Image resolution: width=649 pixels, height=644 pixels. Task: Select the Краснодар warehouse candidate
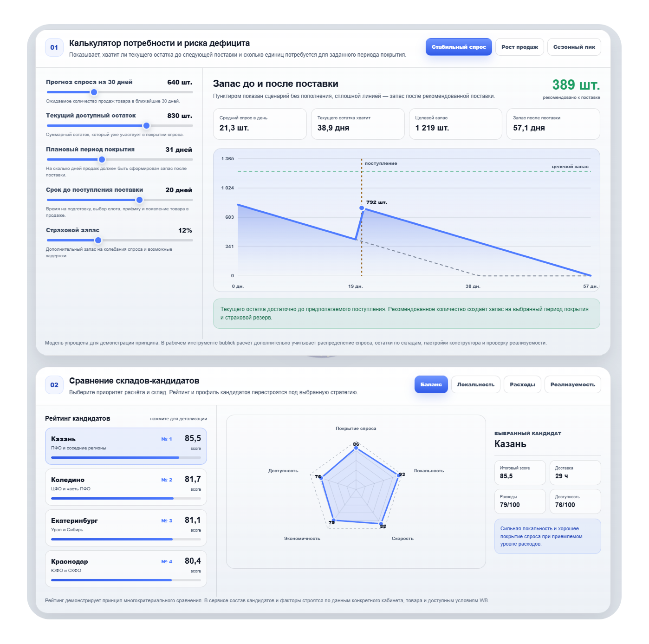[126, 569]
